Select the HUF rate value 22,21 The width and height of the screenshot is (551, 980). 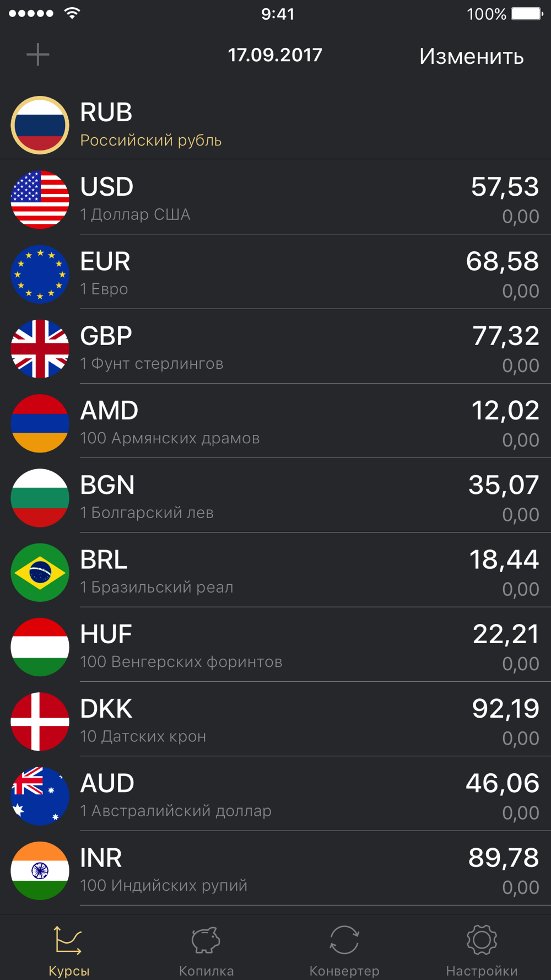coord(505,634)
